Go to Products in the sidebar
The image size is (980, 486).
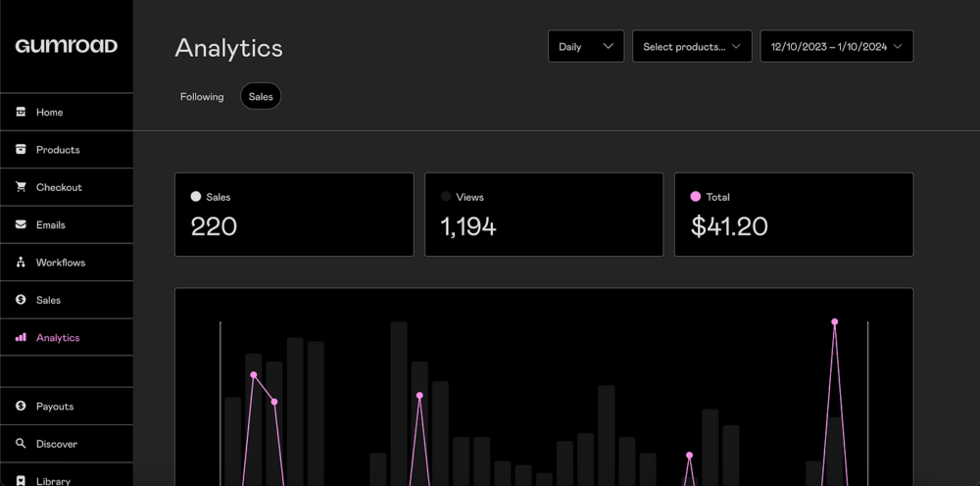pyautogui.click(x=67, y=149)
